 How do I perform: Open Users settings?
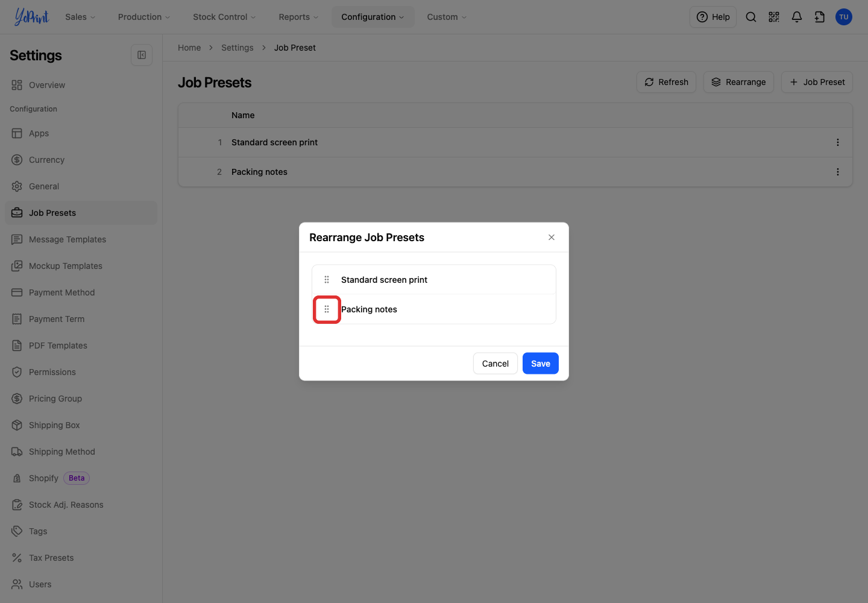(81, 584)
